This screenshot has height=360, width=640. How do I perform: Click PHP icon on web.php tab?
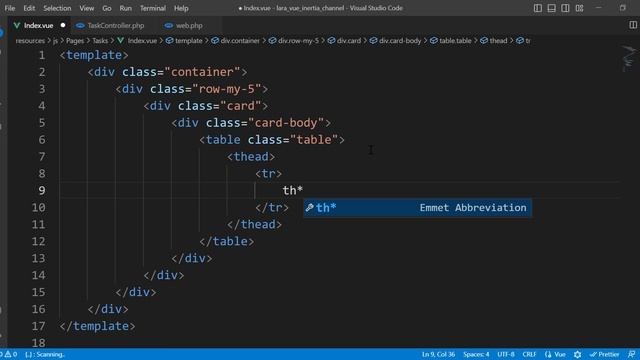click(169, 25)
